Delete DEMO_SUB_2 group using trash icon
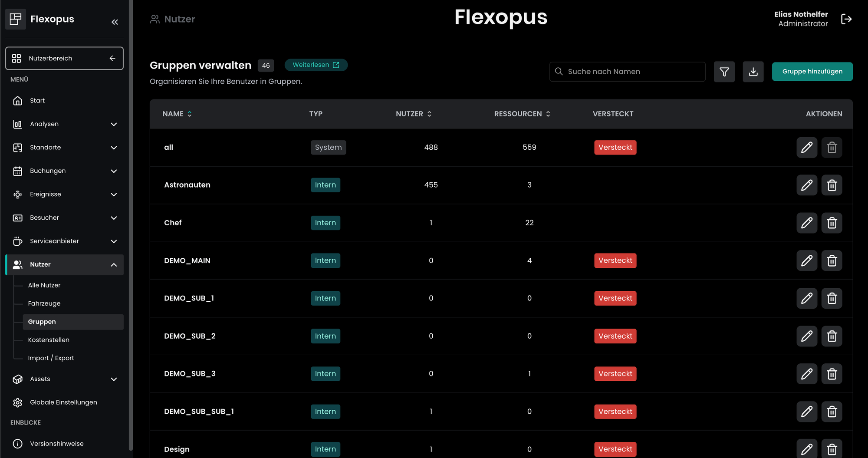This screenshot has width=868, height=458. pos(832,336)
